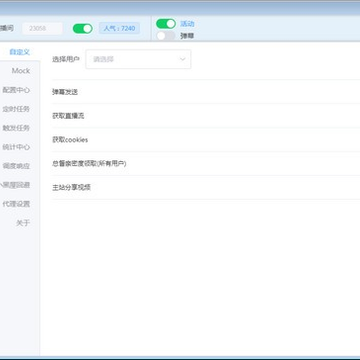The width and height of the screenshot is (360, 360).
Task: Go to the 代理设置 sidebar tab
Action: coord(17,204)
